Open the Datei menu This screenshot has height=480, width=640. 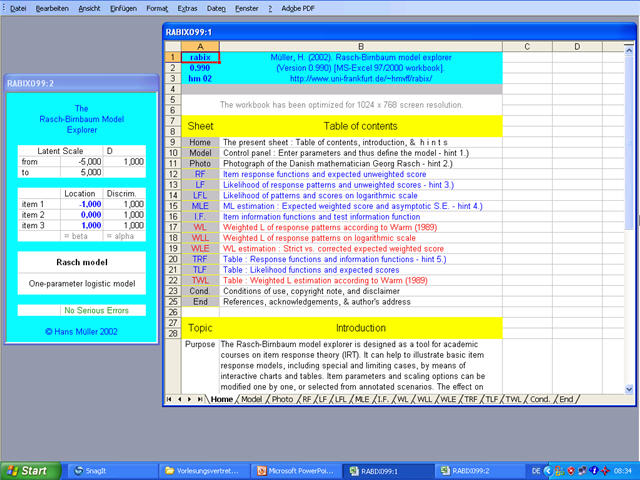(x=18, y=7)
